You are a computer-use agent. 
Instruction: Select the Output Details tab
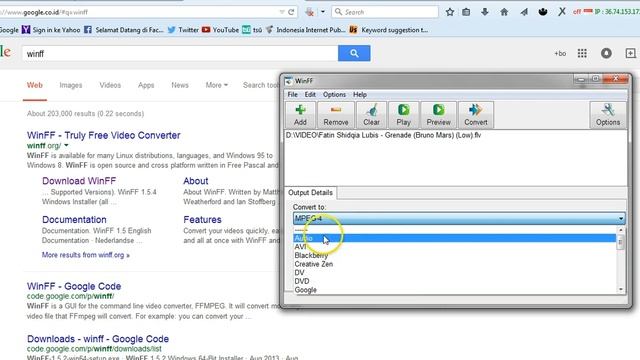click(311, 193)
